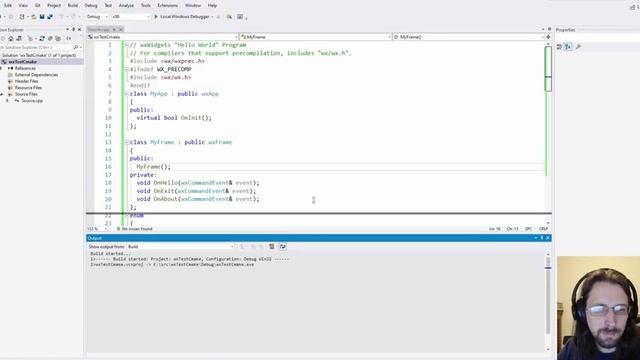Click Categorized icon in Properties panel
Screen dimensions: 640x360
click(559, 47)
